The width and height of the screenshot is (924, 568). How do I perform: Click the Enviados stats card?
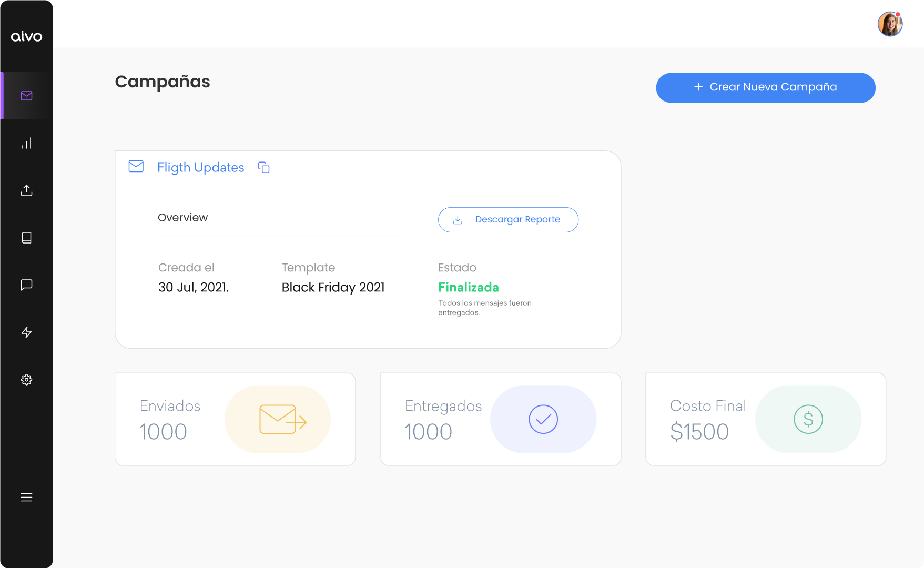235,419
